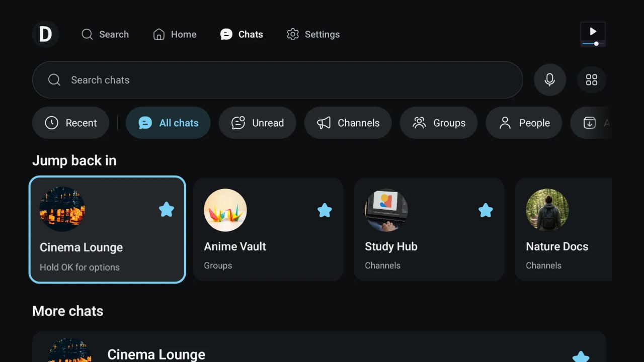This screenshot has width=644, height=362.
Task: Toggle favorite star on Study Hub card
Action: coord(486,210)
